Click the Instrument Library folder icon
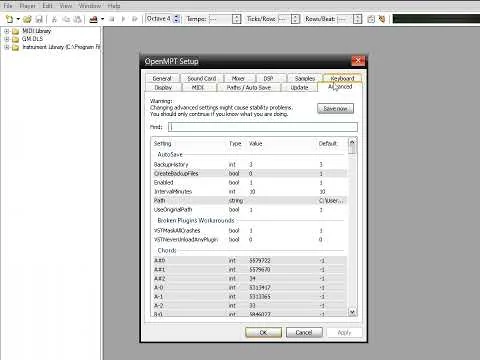The width and height of the screenshot is (480, 360). pos(15,47)
